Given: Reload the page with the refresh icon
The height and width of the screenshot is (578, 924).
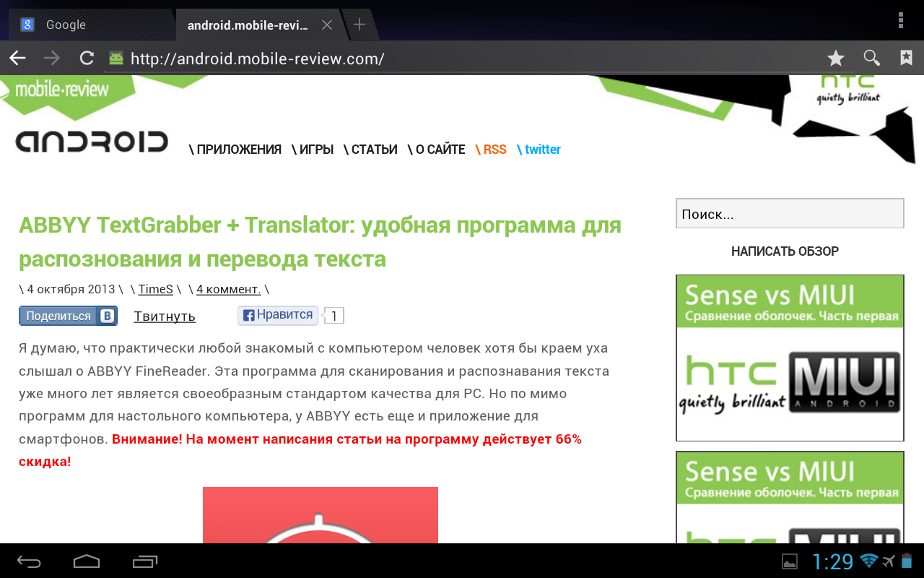Looking at the screenshot, I should pos(87,59).
